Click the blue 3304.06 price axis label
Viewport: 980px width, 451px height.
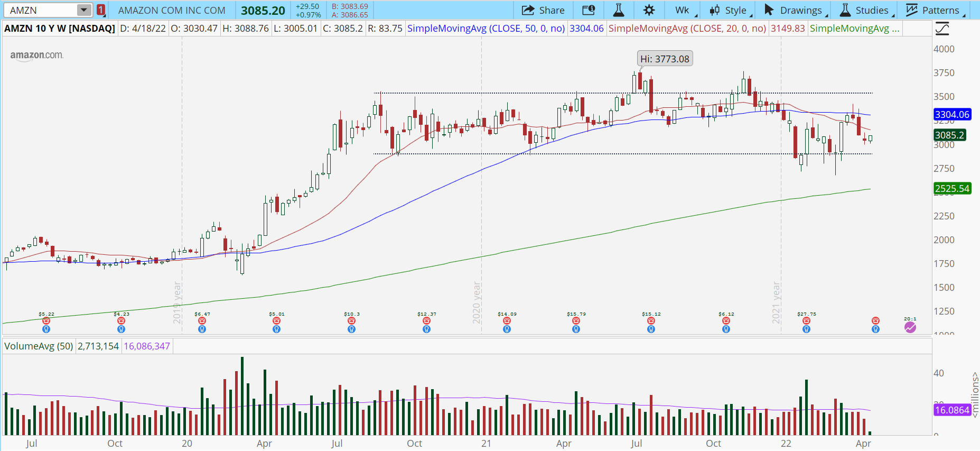[952, 114]
